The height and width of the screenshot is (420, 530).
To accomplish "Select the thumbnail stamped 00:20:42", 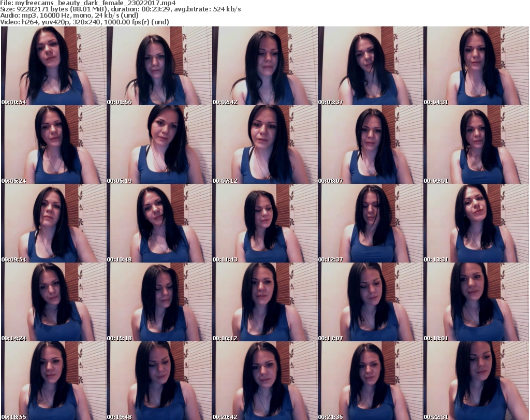I will [265, 381].
